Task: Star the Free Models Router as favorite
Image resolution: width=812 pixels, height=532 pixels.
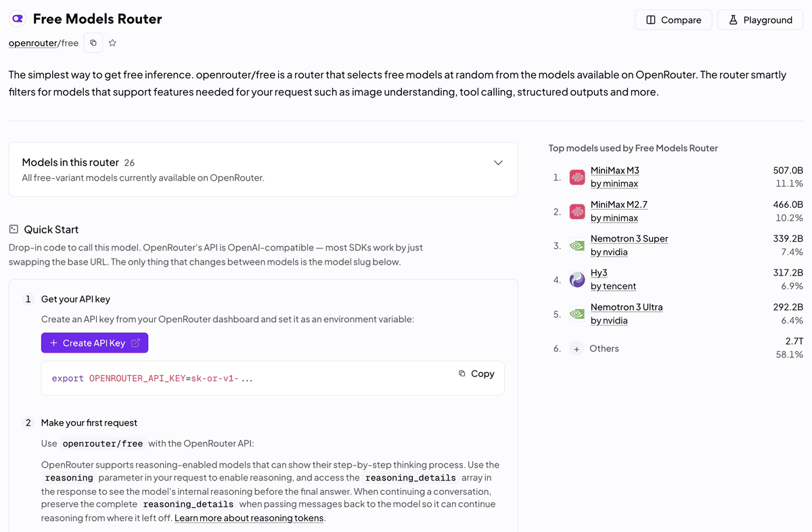Action: [112, 43]
